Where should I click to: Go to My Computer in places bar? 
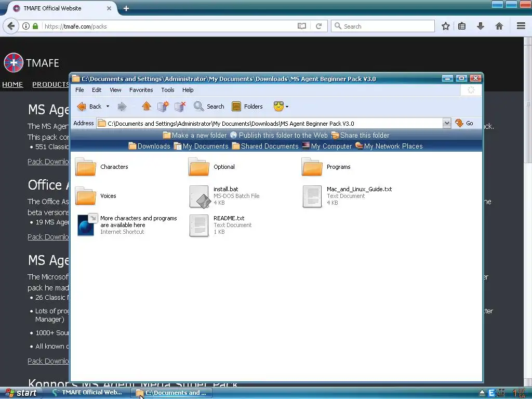coord(327,146)
